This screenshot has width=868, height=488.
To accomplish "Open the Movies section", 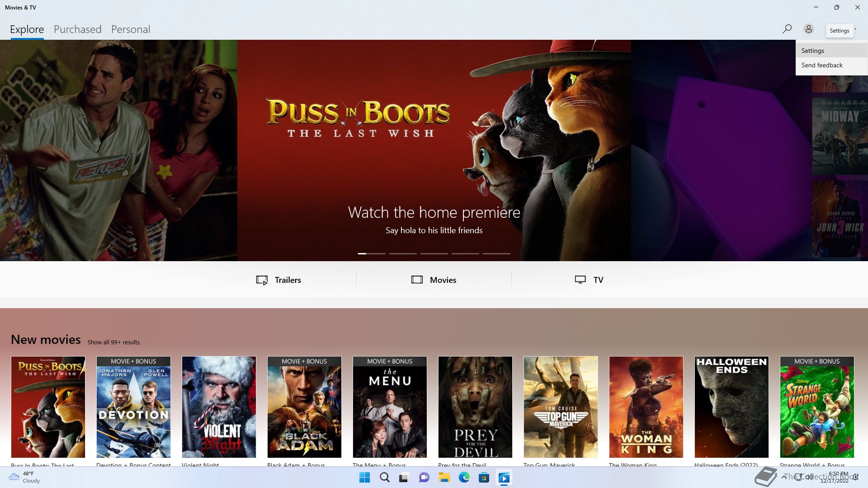I will (434, 280).
